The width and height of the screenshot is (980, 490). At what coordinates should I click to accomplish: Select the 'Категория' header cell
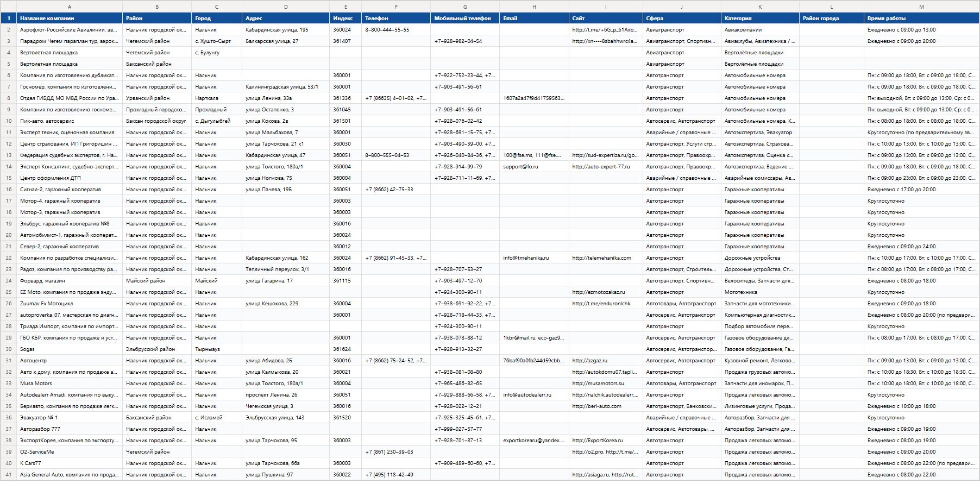tap(760, 18)
